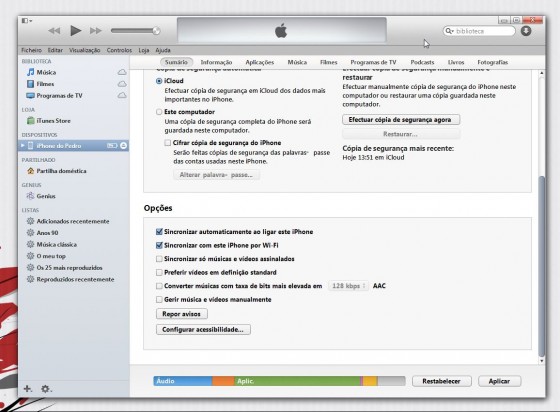Click the biblioteca search field
560x412 pixels.
(x=479, y=31)
